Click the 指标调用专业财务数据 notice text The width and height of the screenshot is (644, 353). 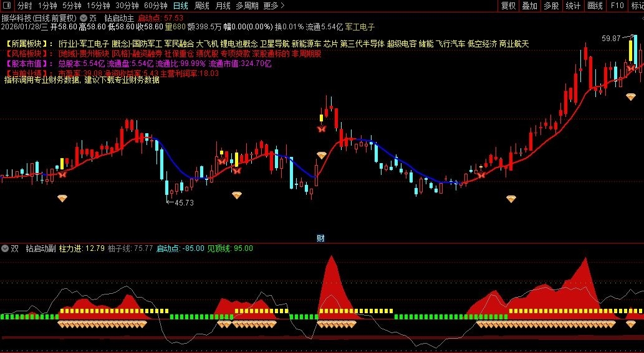coord(43,80)
